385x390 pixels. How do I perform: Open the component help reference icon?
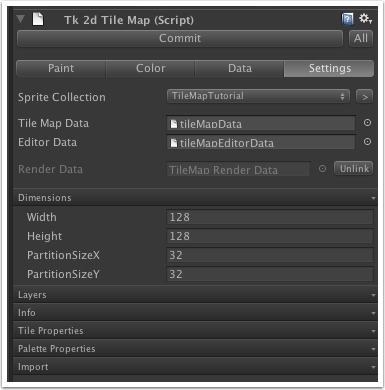pyautogui.click(x=347, y=19)
